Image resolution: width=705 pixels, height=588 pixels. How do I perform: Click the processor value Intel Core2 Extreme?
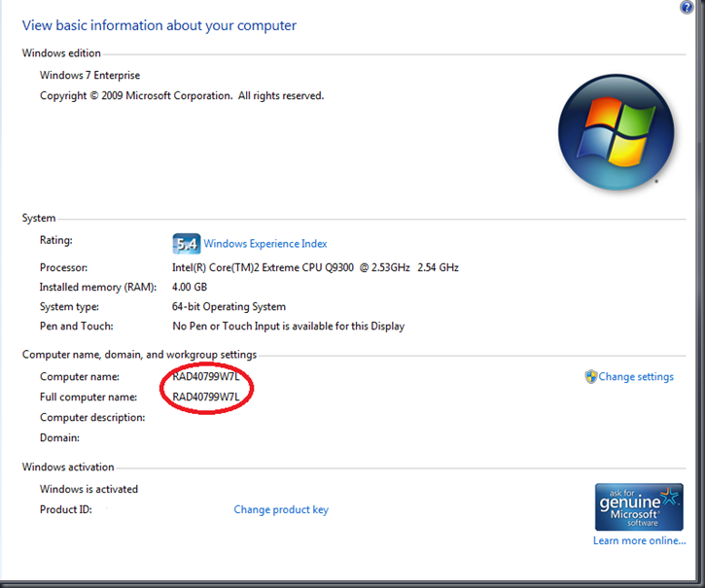click(x=315, y=267)
